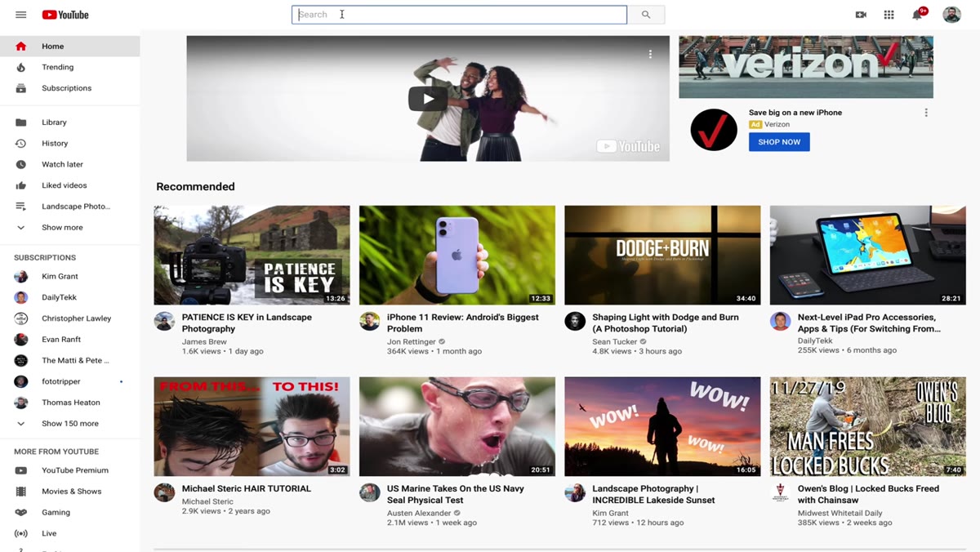Click Sean Tucker channel name
Viewport: 980px width, 552px height.
point(614,342)
